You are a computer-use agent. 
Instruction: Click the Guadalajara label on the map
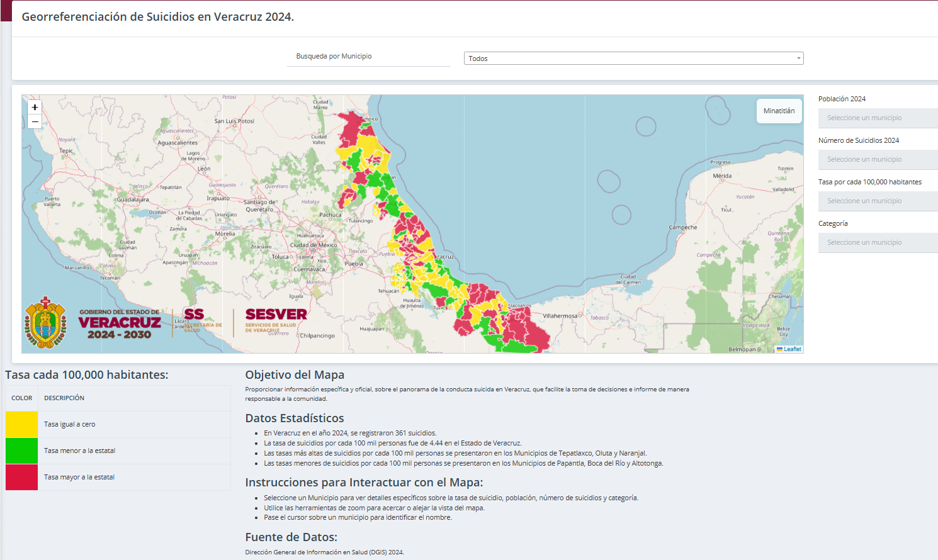(x=133, y=199)
